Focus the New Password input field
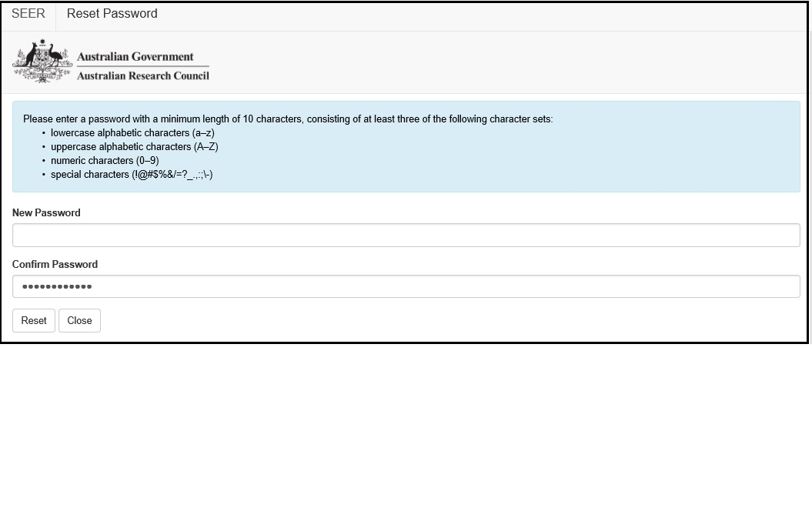Viewport: 812px width, 518px height. click(x=406, y=236)
